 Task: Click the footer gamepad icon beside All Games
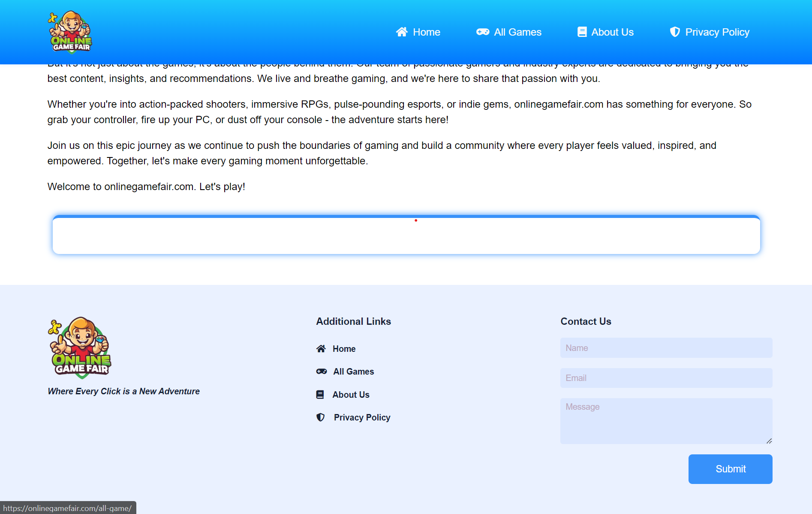pos(322,372)
